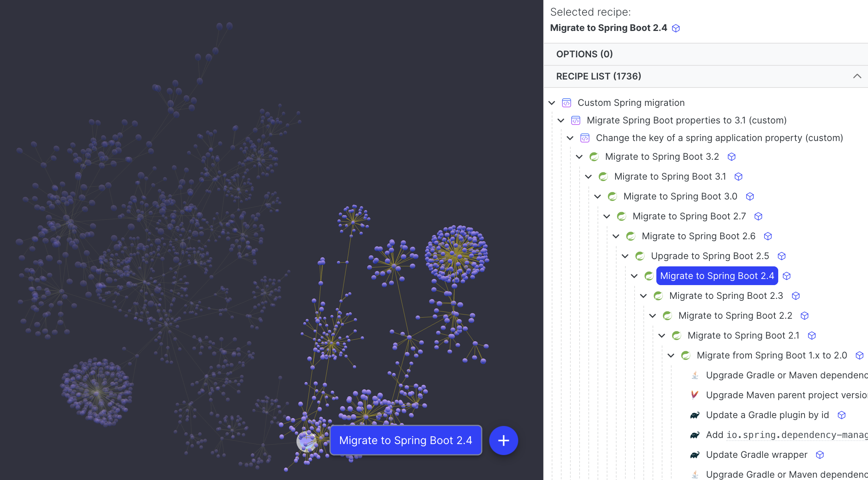This screenshot has width=868, height=480.
Task: Click Spring leaf icon for Spring Boot 2.2
Action: pos(667,316)
